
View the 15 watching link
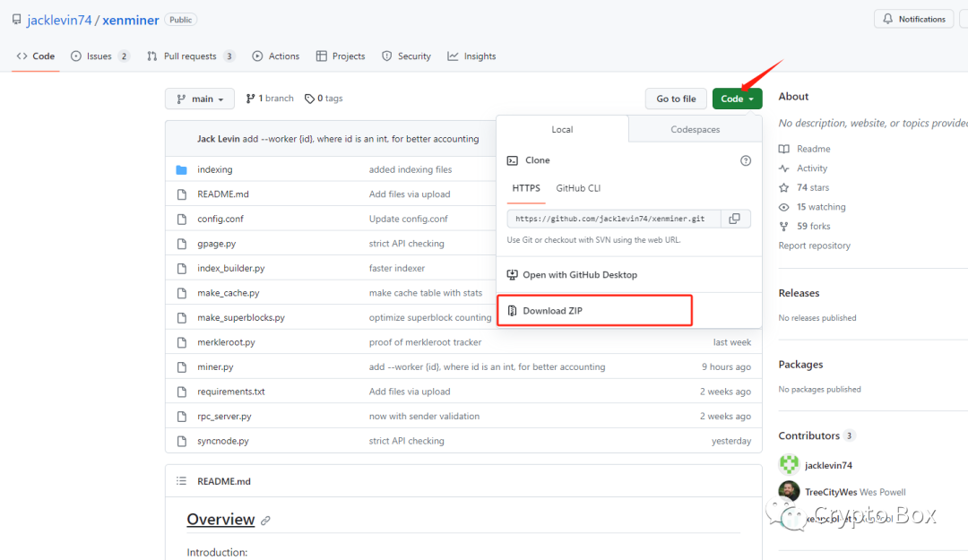click(821, 207)
